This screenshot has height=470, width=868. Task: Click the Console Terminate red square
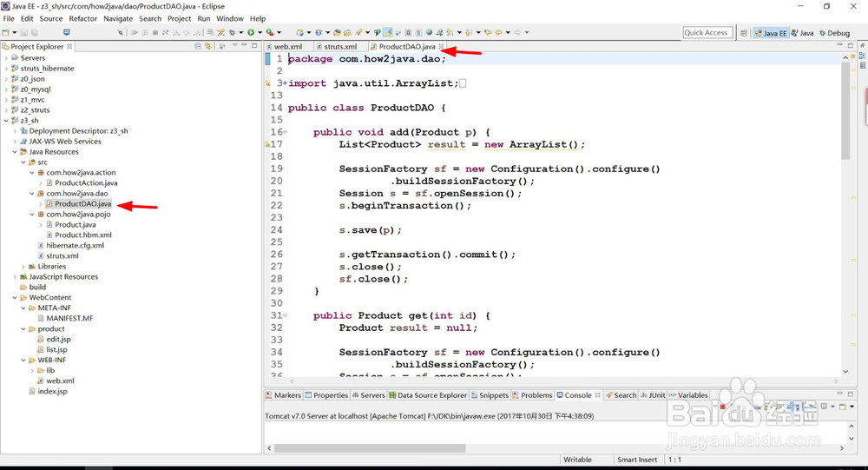pos(722,407)
